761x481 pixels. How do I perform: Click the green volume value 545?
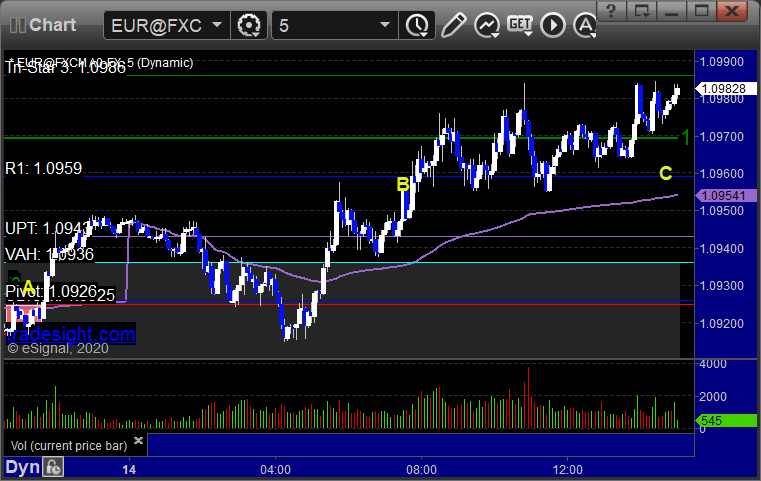(x=725, y=421)
